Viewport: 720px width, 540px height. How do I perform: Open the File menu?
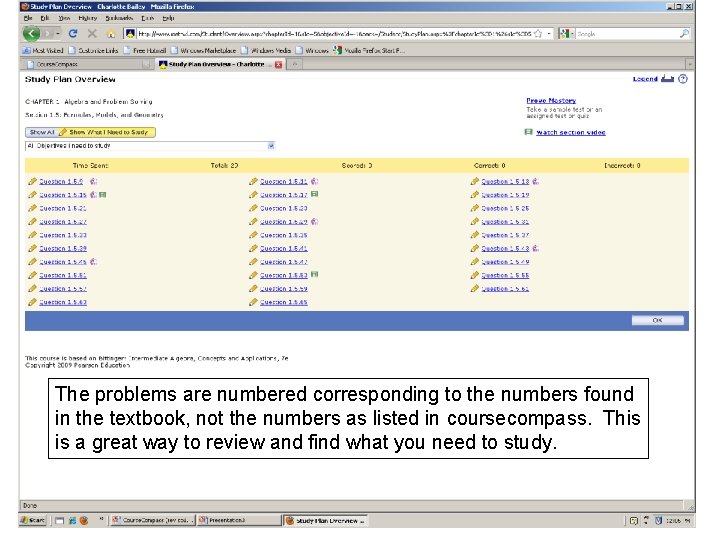28,18
